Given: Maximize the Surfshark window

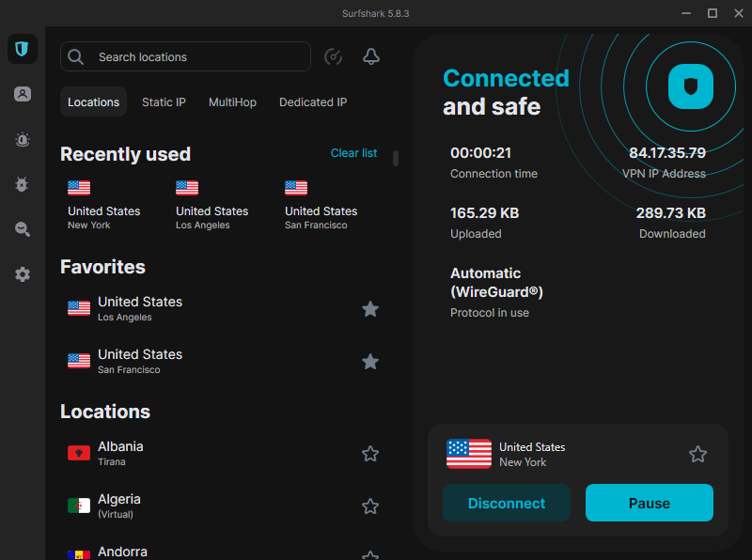Looking at the screenshot, I should pos(713,13).
